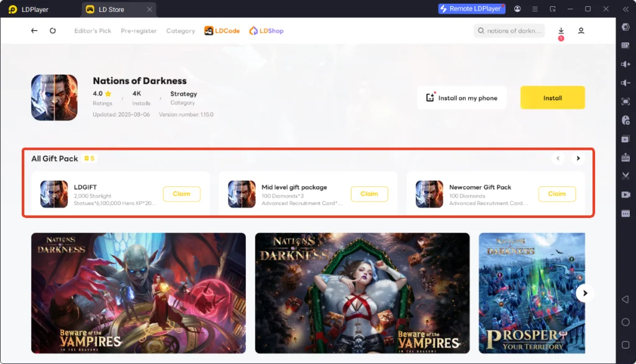Install Nations of Darkness
The width and height of the screenshot is (636, 364).
pos(552,98)
